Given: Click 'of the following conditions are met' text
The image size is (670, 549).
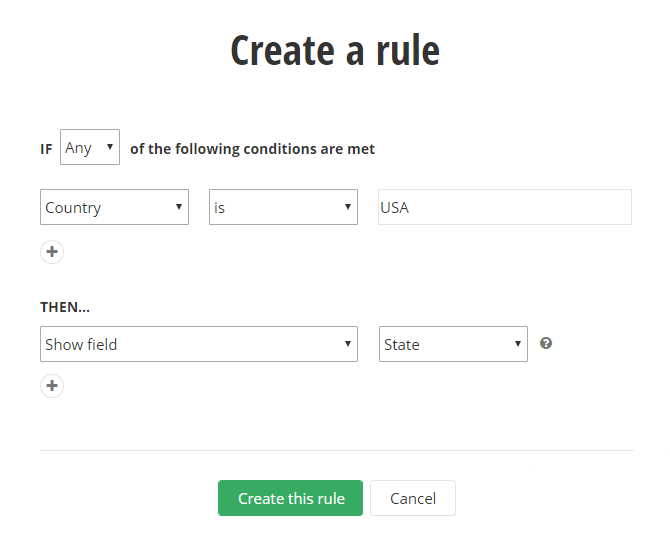Looking at the screenshot, I should pyautogui.click(x=252, y=149).
